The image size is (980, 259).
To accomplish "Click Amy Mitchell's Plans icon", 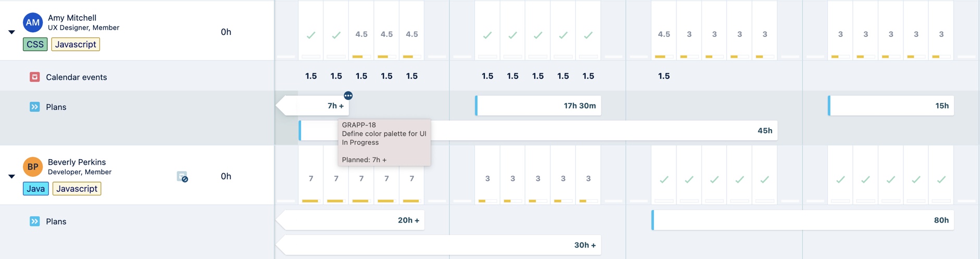I will pyautogui.click(x=35, y=107).
